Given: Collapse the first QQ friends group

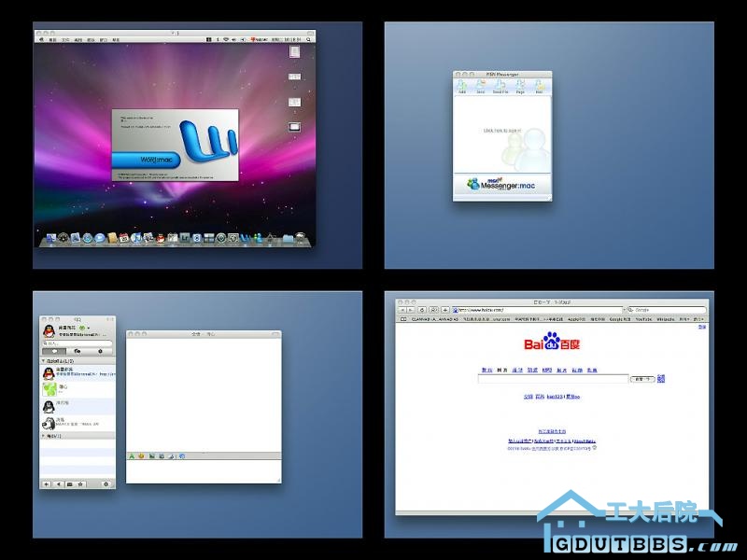Looking at the screenshot, I should pyautogui.click(x=43, y=360).
